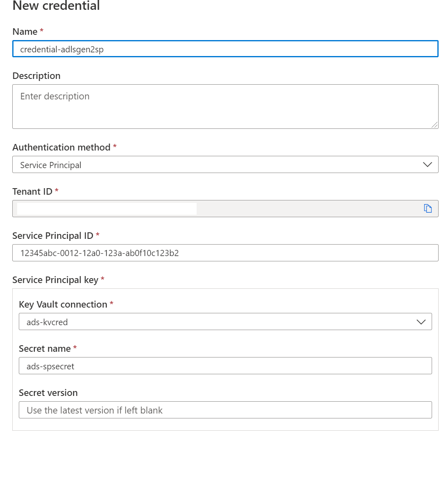Click the New credential heading
This screenshot has height=499, width=448.
[x=56, y=6]
